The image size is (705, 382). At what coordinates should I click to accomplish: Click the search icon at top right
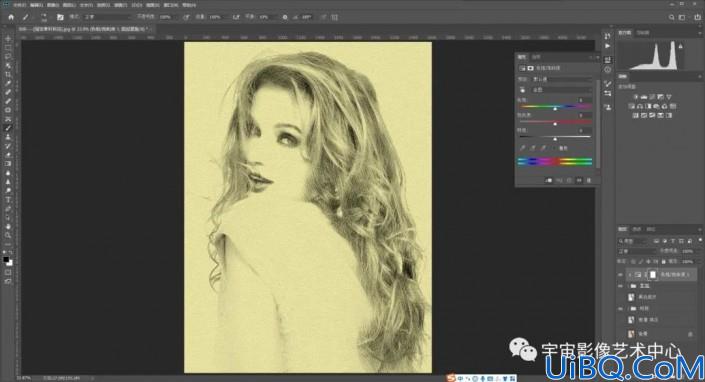click(671, 17)
